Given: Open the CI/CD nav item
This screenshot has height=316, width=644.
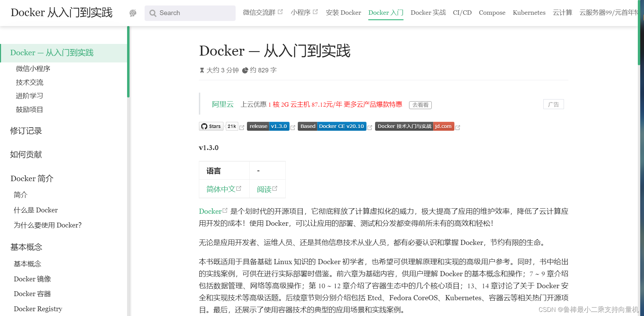Looking at the screenshot, I should pyautogui.click(x=462, y=13).
